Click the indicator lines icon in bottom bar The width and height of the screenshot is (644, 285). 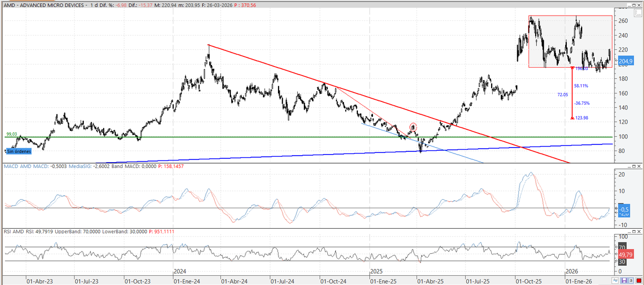(615, 280)
